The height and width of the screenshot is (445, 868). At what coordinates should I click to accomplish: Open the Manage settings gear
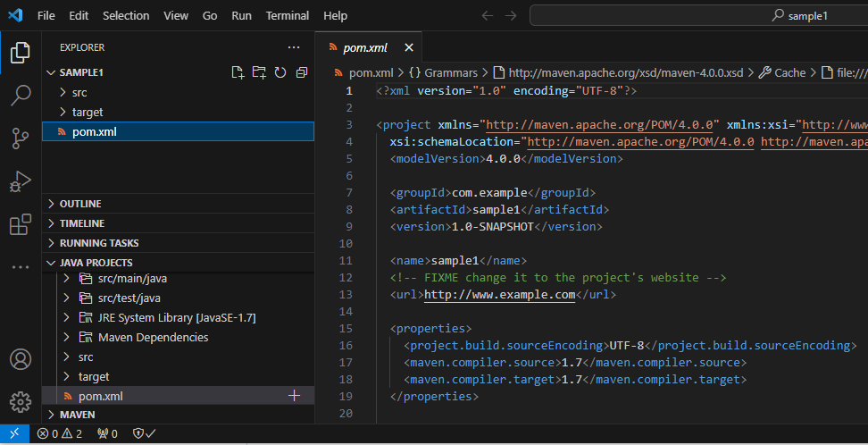click(x=20, y=402)
